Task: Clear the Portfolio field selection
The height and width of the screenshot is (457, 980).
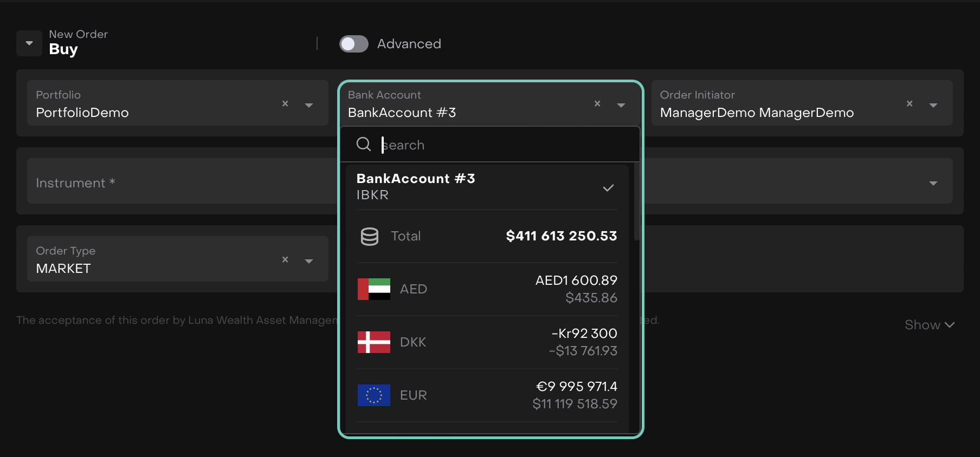Action: tap(285, 103)
